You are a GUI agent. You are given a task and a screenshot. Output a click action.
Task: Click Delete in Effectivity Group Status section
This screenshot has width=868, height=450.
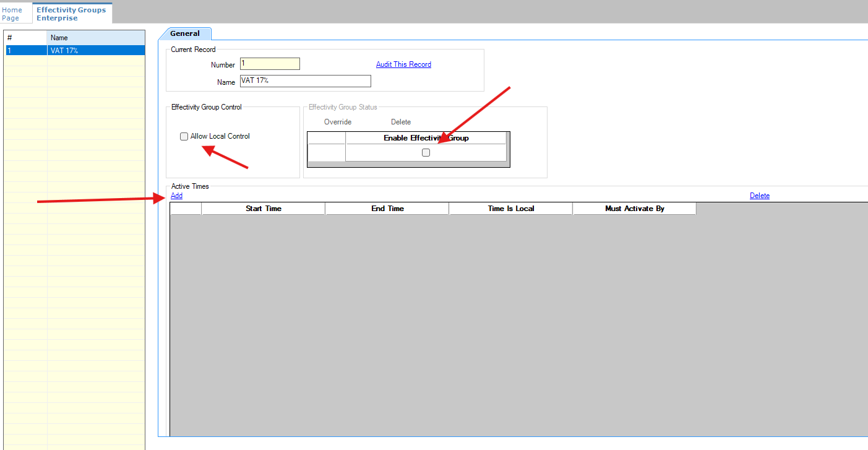(401, 122)
